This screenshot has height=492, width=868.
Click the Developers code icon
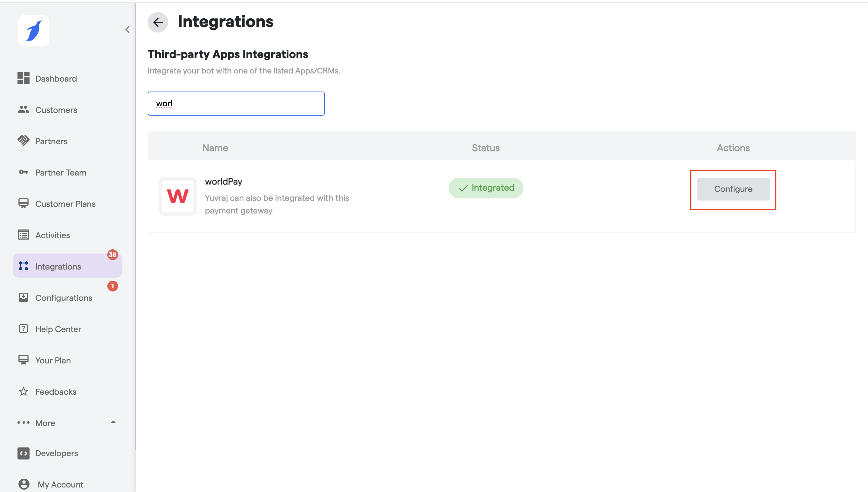pos(23,453)
